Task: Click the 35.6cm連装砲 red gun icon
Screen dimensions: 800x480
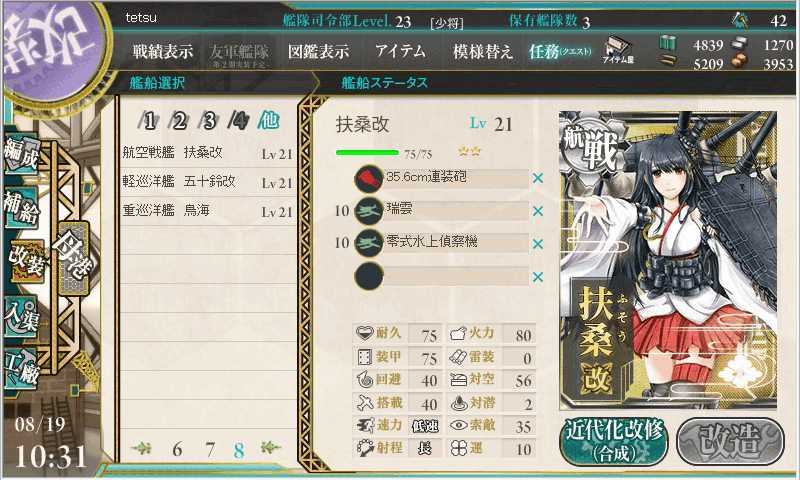Action: (x=369, y=179)
